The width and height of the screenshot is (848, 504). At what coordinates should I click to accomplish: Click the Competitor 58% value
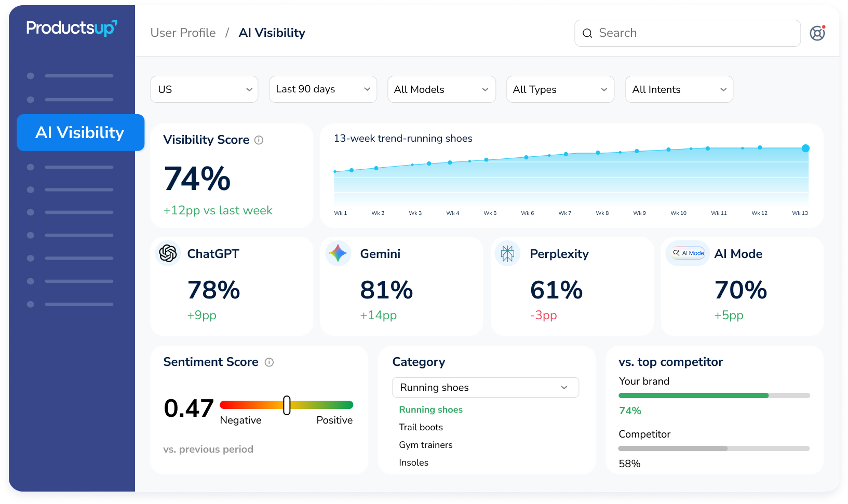coord(629,464)
